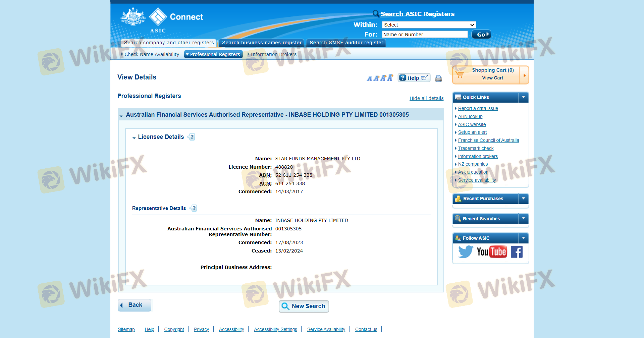
Task: Open Search business names register tab
Action: coord(262,43)
